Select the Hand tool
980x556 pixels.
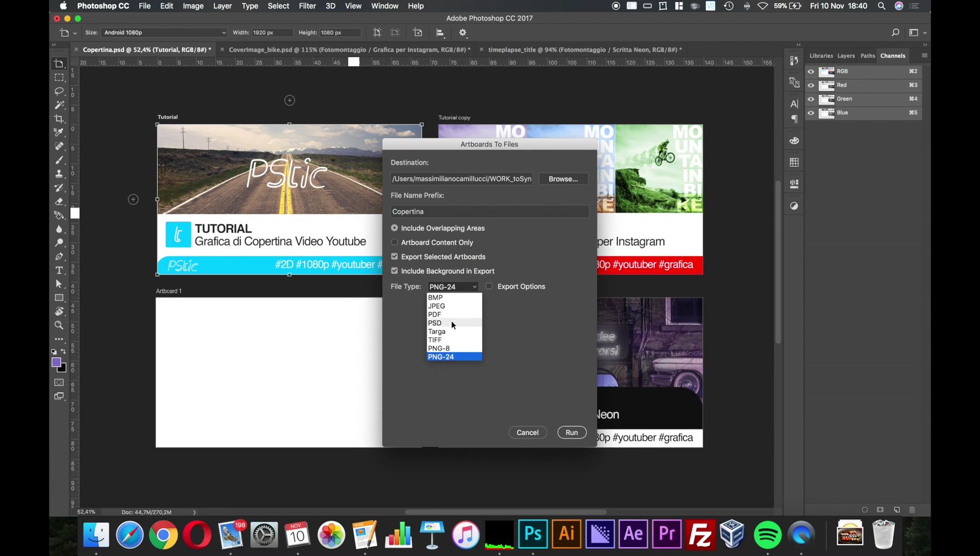[59, 312]
